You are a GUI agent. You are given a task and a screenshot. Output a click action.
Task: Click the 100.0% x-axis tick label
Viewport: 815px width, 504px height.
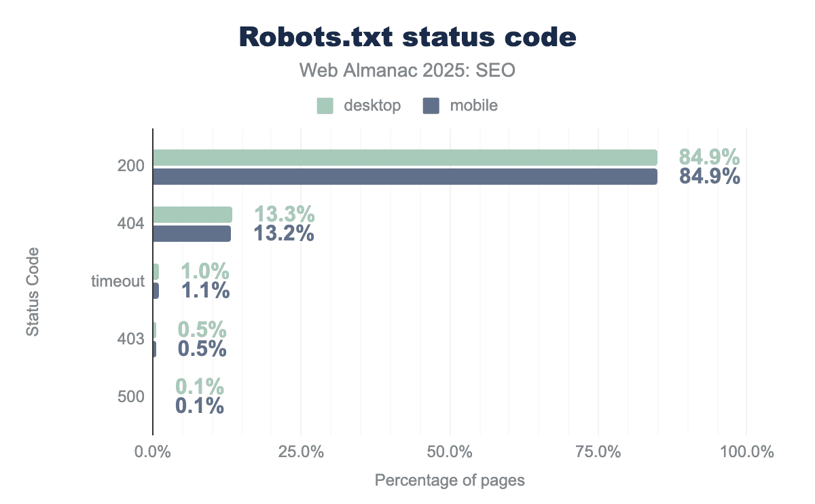point(746,452)
